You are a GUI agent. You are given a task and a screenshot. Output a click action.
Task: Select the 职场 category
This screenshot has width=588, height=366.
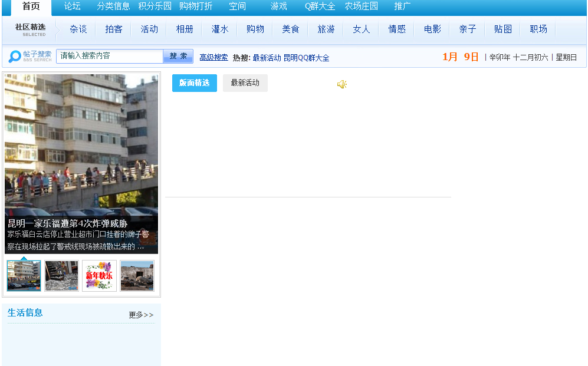pyautogui.click(x=538, y=29)
